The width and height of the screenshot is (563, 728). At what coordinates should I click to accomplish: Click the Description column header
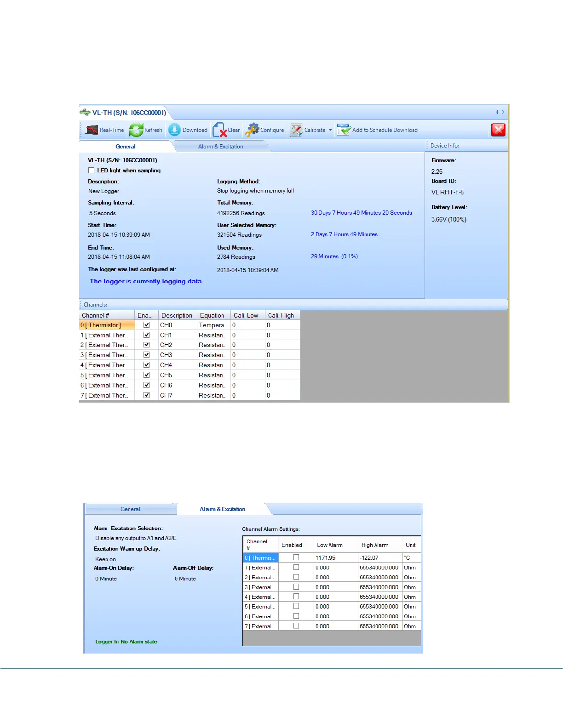point(178,315)
